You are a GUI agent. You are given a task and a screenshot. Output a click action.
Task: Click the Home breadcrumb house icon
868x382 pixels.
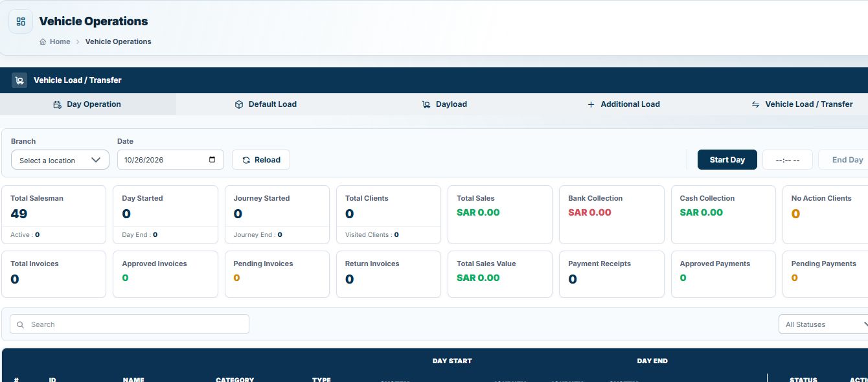coord(43,41)
